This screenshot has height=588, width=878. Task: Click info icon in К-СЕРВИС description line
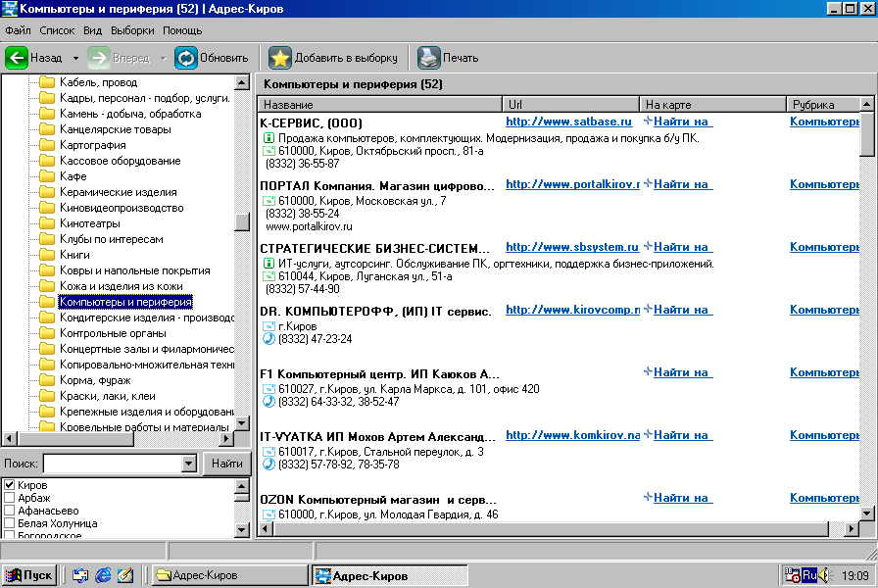(268, 138)
